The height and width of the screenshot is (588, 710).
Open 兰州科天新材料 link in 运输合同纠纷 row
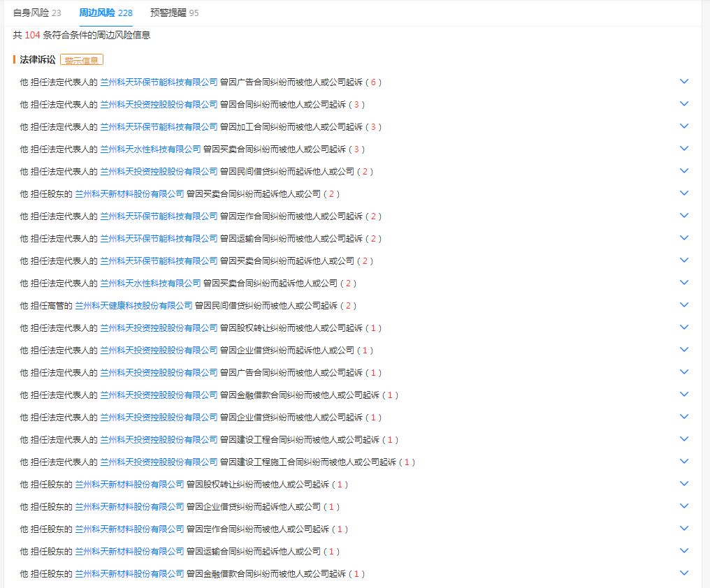coord(129,551)
